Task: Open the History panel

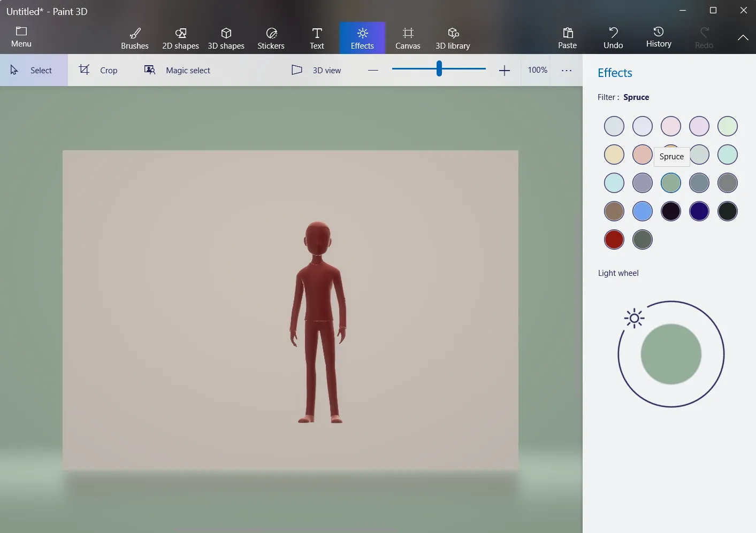Action: pos(658,37)
